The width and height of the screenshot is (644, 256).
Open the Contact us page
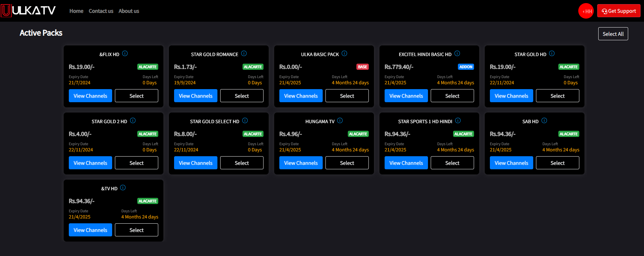[101, 11]
